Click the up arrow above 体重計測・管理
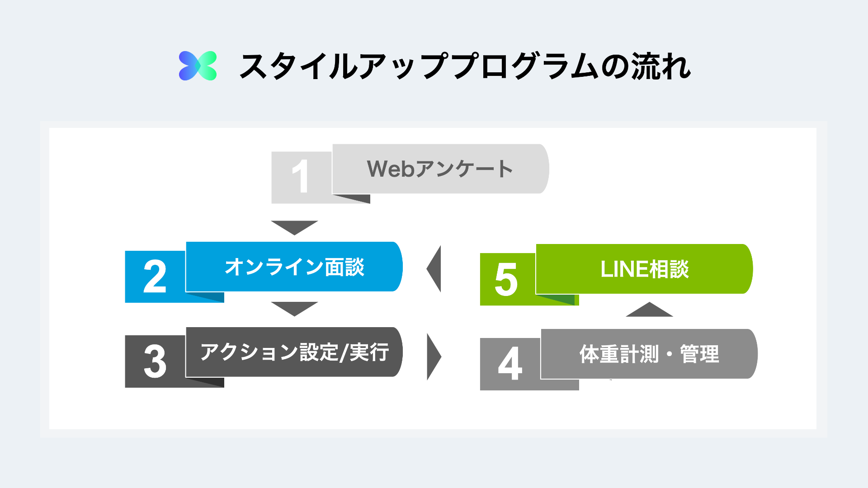The width and height of the screenshot is (868, 488). coord(649,310)
